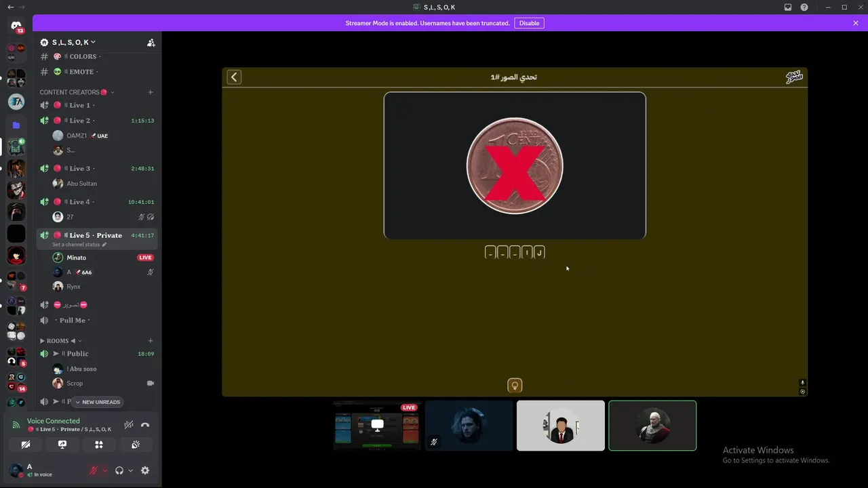Disconnect from voice with hang-up icon

[x=145, y=425]
